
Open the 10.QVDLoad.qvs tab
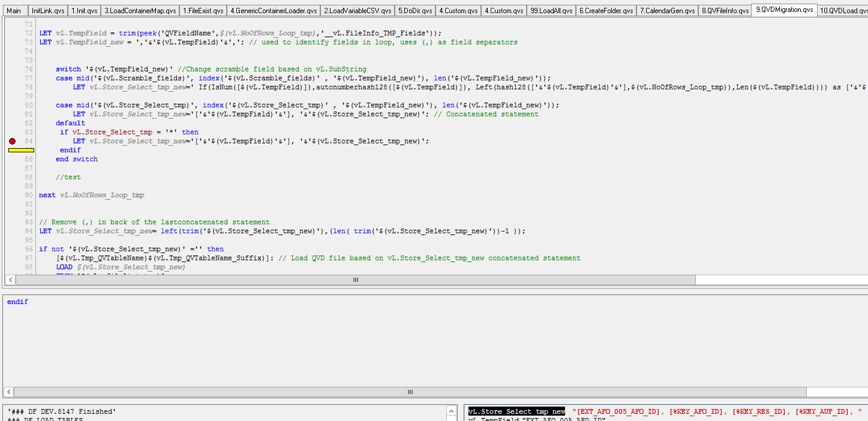tap(842, 11)
